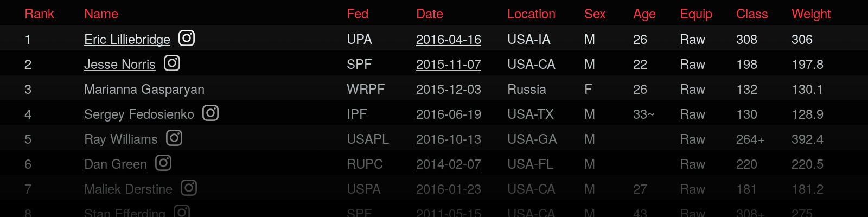Open Ray Williams's Instagram icon
The width and height of the screenshot is (868, 217).
pos(174,138)
